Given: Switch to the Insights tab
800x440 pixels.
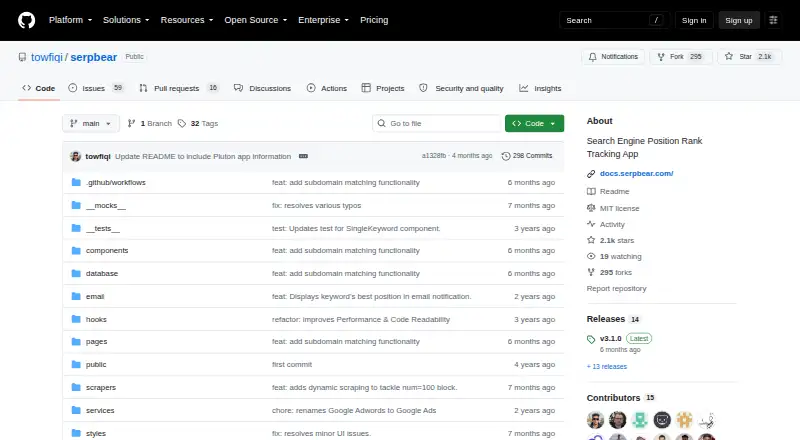Looking at the screenshot, I should tap(540, 88).
